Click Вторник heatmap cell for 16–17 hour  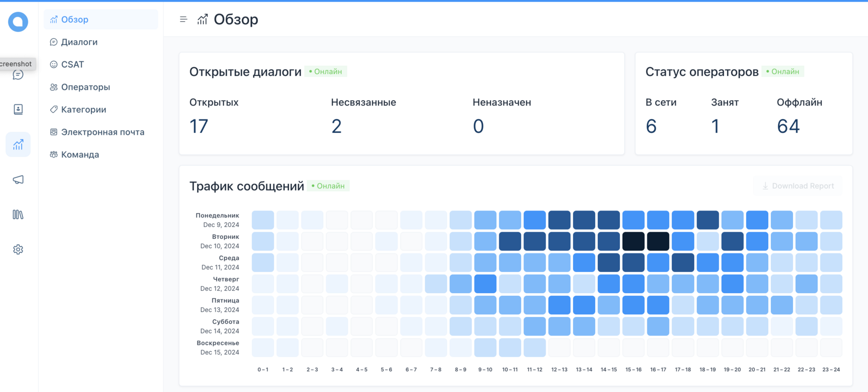[x=658, y=241]
